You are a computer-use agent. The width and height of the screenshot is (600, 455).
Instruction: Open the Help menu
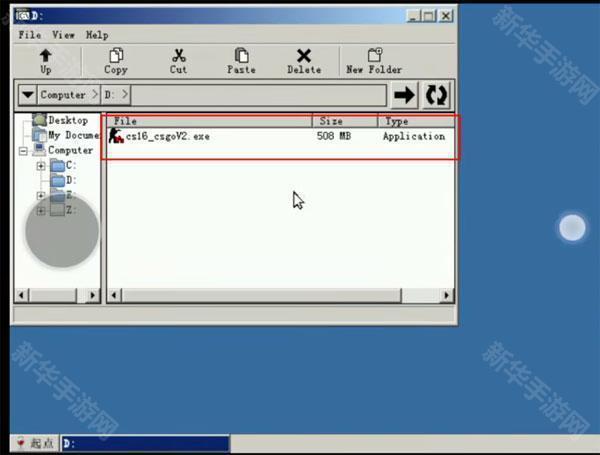coord(97,34)
